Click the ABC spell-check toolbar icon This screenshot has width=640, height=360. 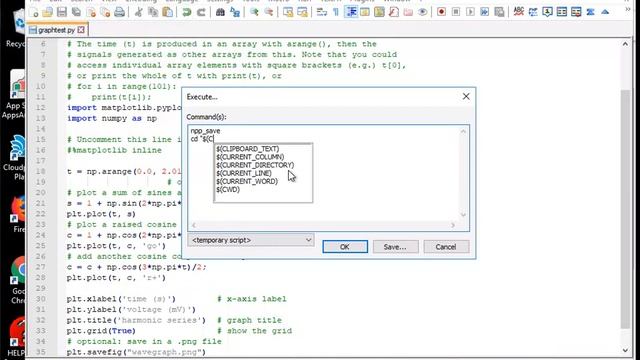pyautogui.click(x=518, y=11)
